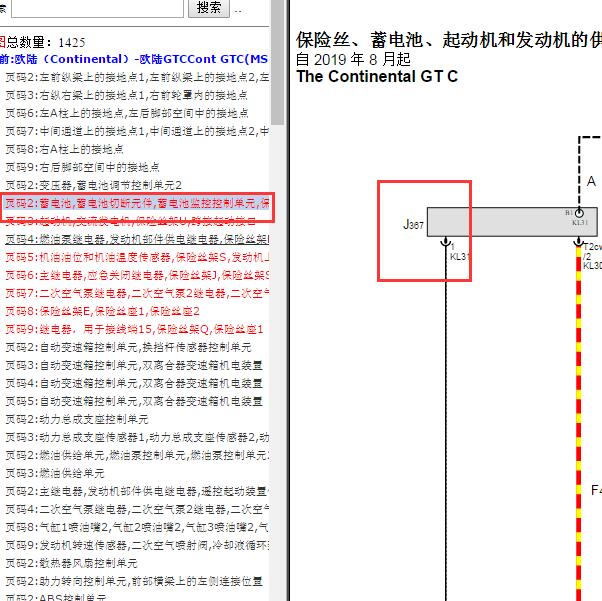602x601 pixels.
Task: Click the left list vertical scrollbar thumb
Action: 277,61
